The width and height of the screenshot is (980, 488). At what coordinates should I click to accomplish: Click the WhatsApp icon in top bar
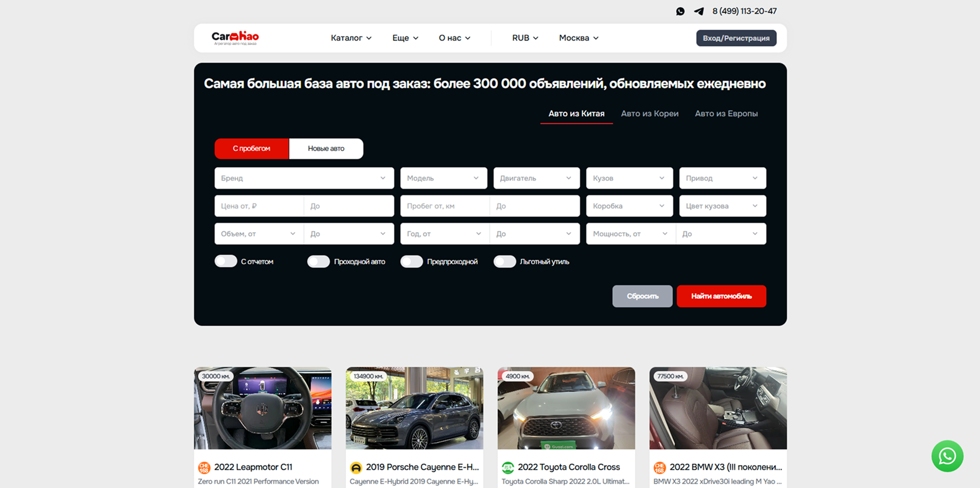point(680,11)
